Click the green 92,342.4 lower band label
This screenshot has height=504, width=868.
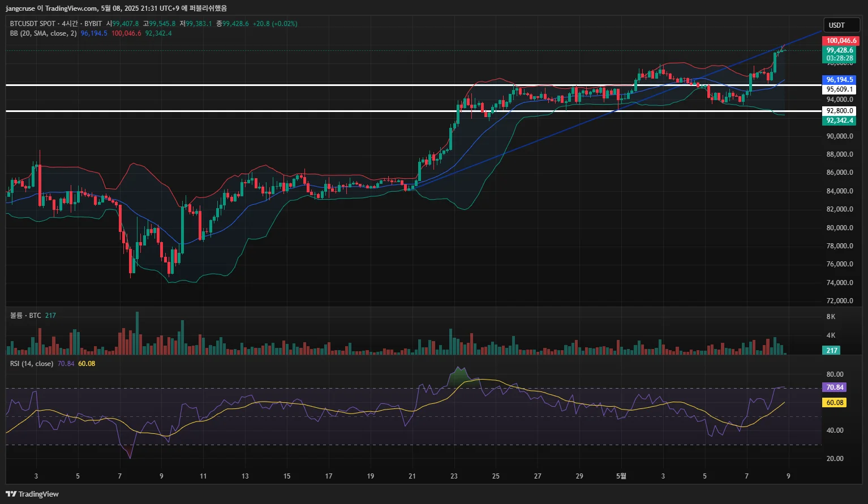coord(840,120)
